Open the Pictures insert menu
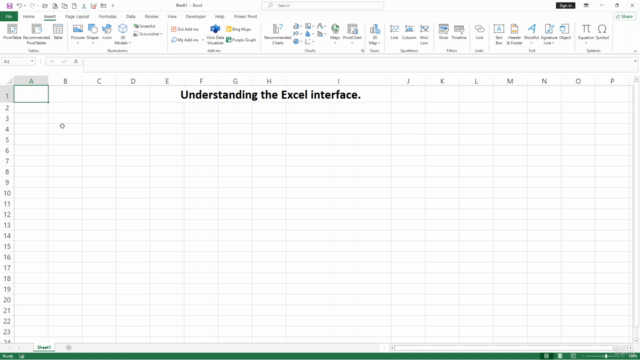Image resolution: width=640 pixels, height=360 pixels. click(78, 33)
